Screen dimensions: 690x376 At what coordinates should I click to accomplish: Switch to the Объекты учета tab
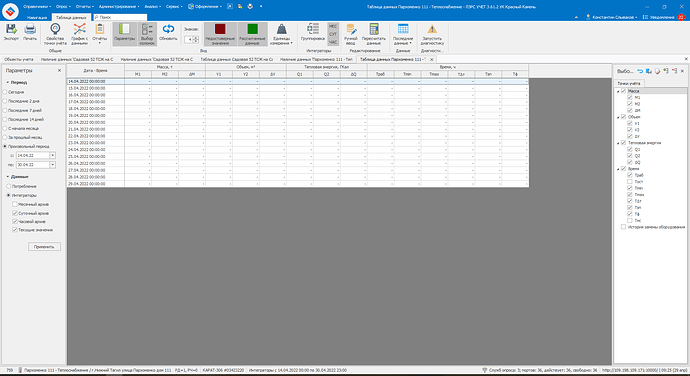(x=19, y=59)
